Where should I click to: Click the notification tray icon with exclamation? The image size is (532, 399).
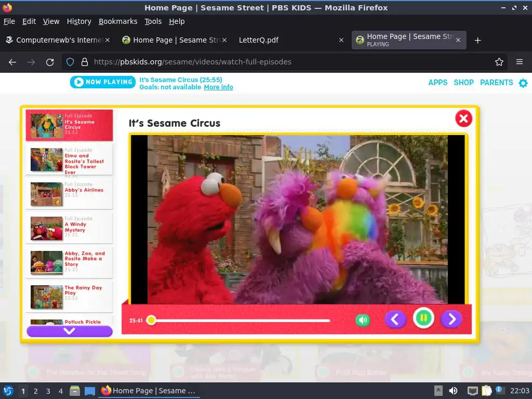coord(499,390)
